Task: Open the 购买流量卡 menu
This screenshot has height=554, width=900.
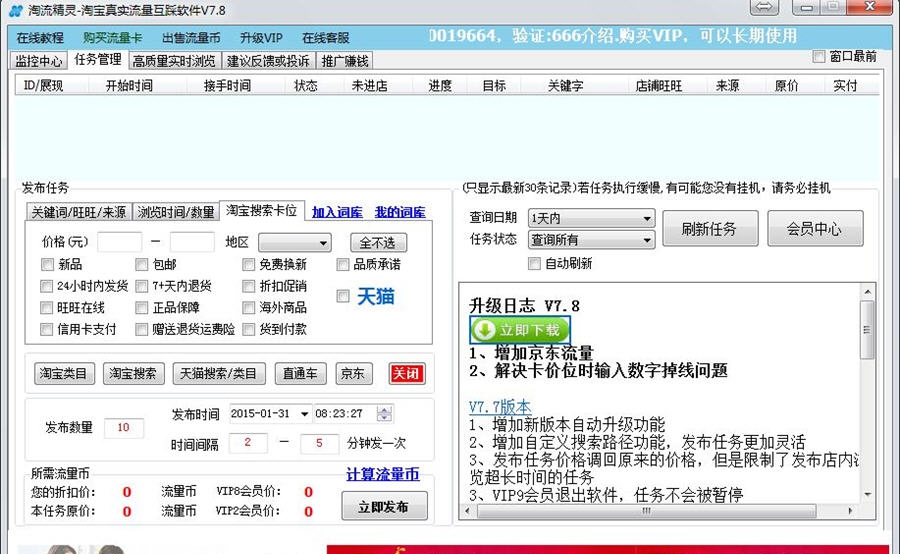Action: click(x=112, y=38)
